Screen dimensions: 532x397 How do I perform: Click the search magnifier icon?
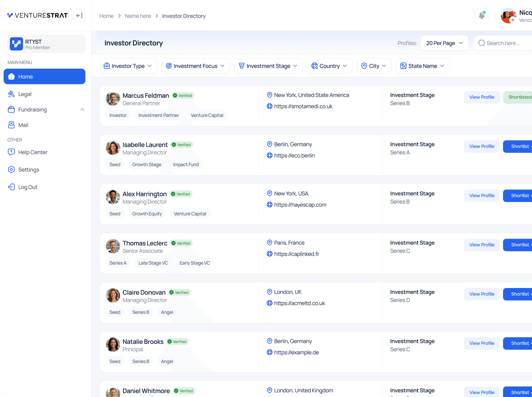click(x=482, y=43)
